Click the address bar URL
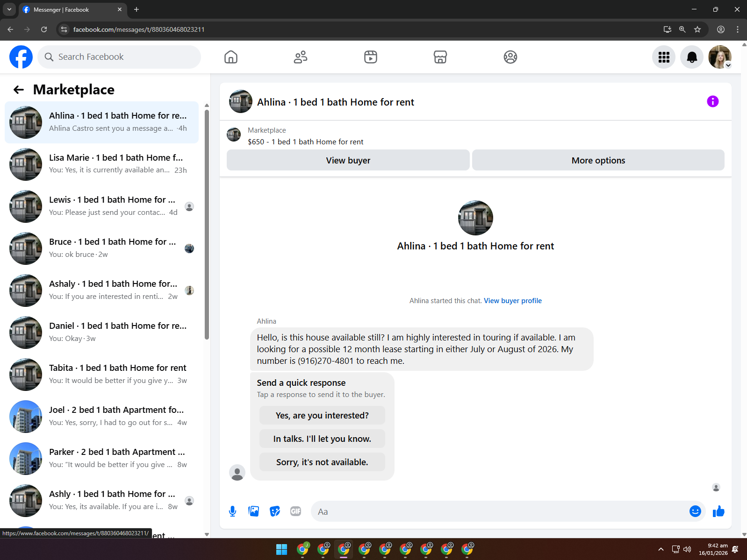 [x=139, y=29]
